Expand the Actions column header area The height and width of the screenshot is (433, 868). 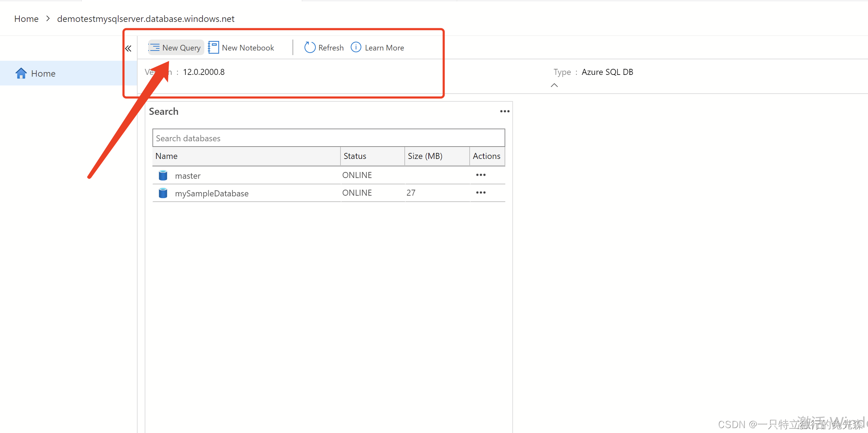[487, 156]
